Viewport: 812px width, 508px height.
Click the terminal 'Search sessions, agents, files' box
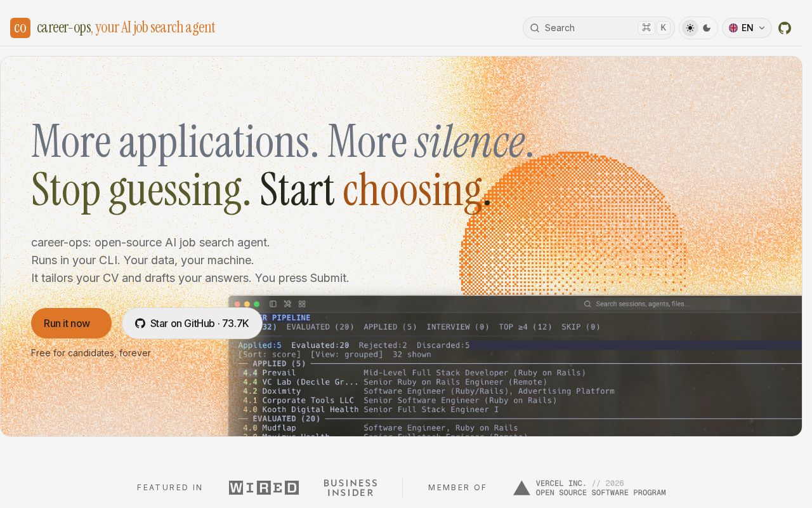[653, 304]
